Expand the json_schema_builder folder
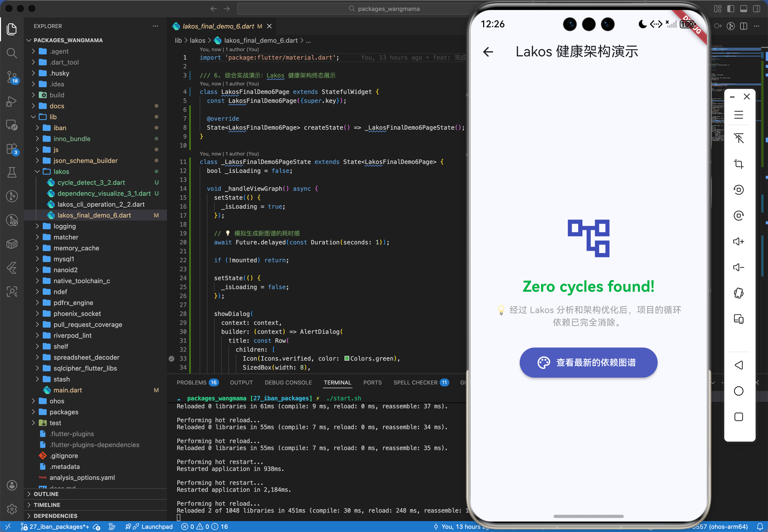768x532 pixels. tap(85, 160)
